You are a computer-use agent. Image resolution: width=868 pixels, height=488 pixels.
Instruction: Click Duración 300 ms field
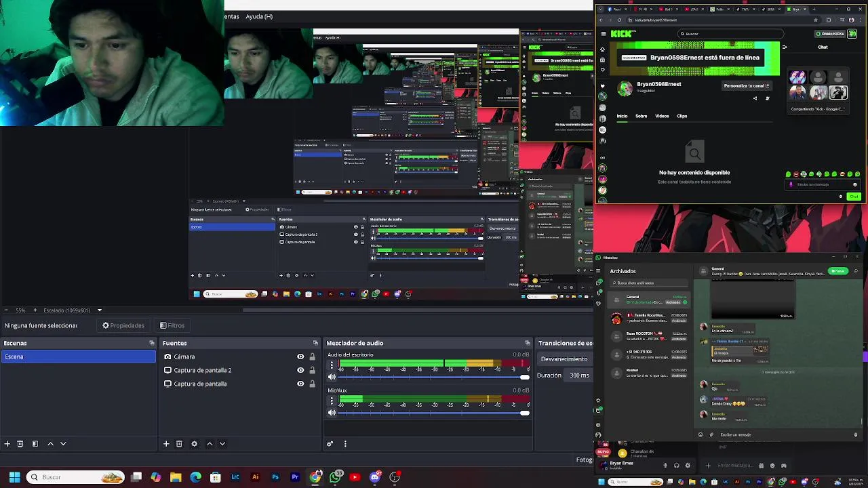[x=578, y=375]
